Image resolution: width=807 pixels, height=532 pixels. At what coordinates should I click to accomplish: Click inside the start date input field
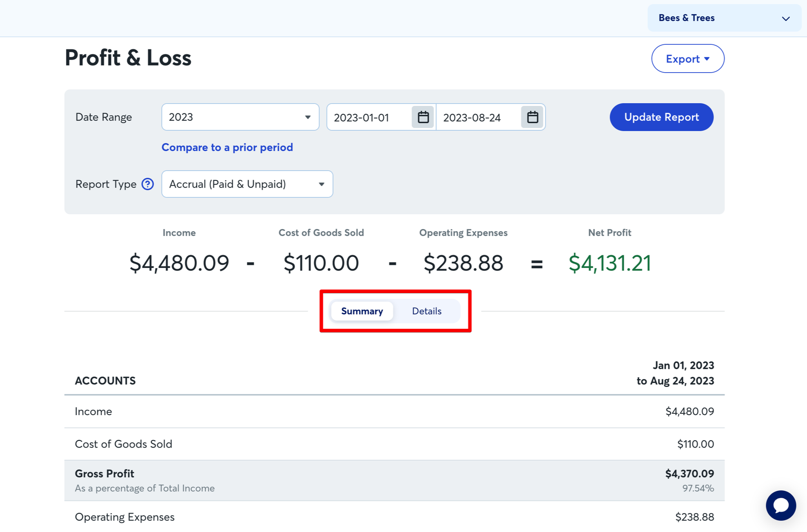coord(369,117)
